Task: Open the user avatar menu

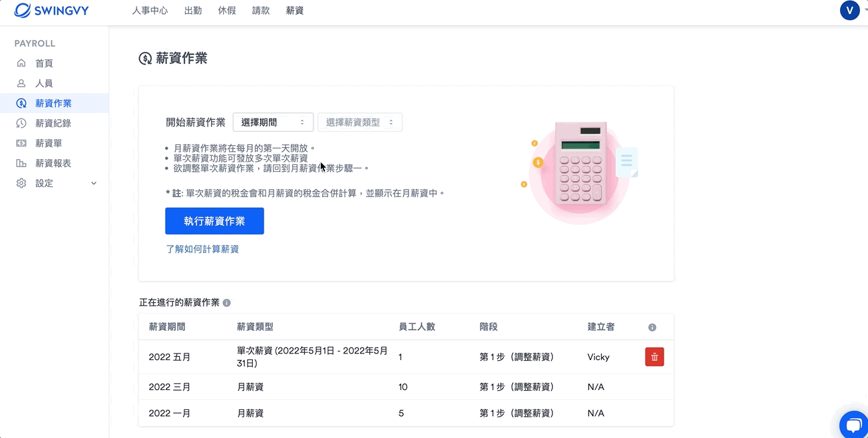Action: (849, 11)
